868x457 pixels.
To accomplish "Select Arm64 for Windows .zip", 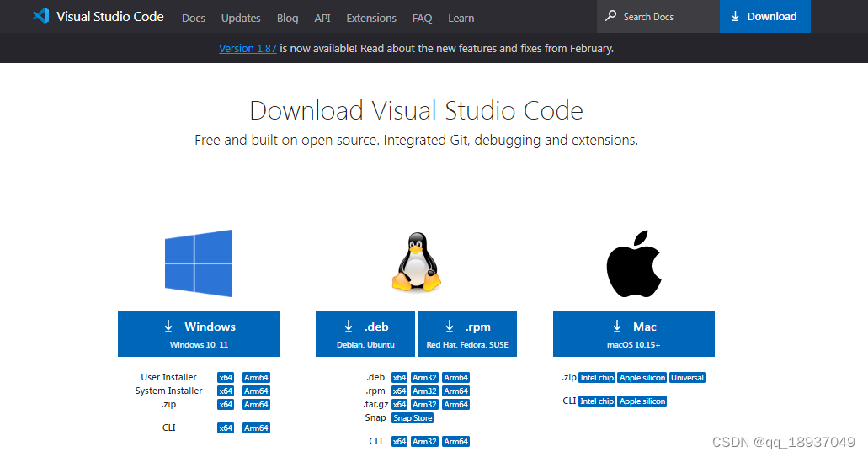I will coord(256,405).
